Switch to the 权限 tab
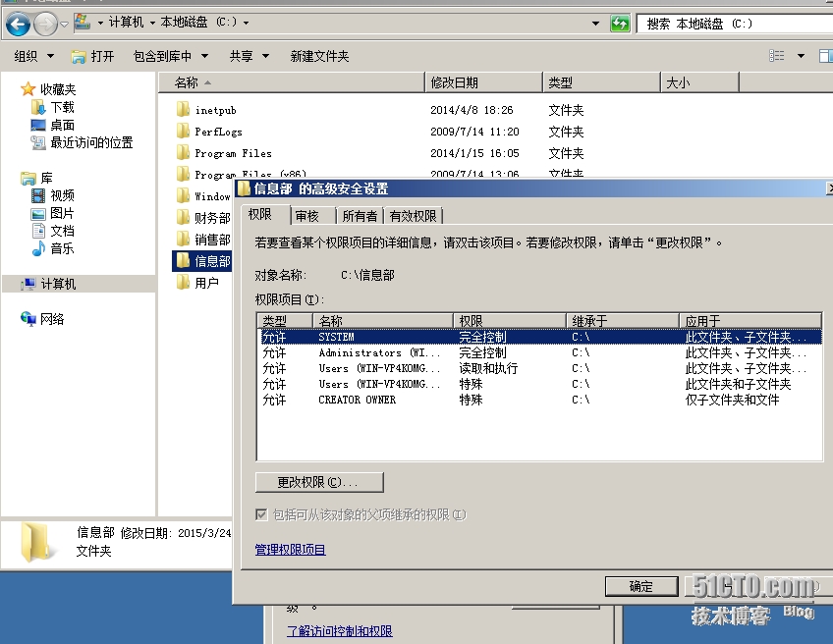Viewport: 833px width, 644px height. tap(260, 214)
